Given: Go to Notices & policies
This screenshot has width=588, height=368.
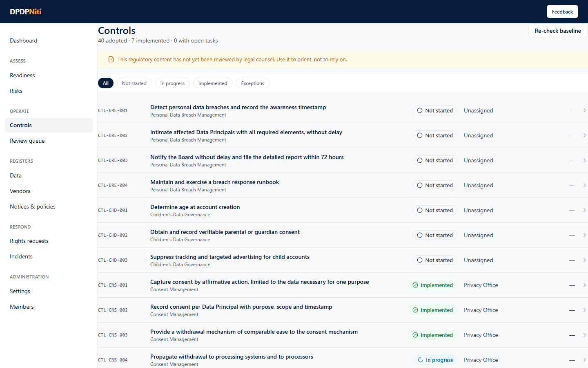Looking at the screenshot, I should 49,206.
